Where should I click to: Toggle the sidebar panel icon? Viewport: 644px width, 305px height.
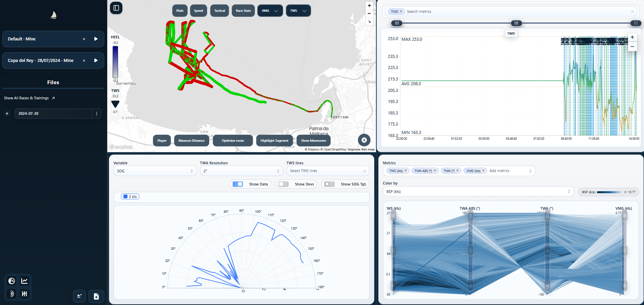[x=116, y=8]
